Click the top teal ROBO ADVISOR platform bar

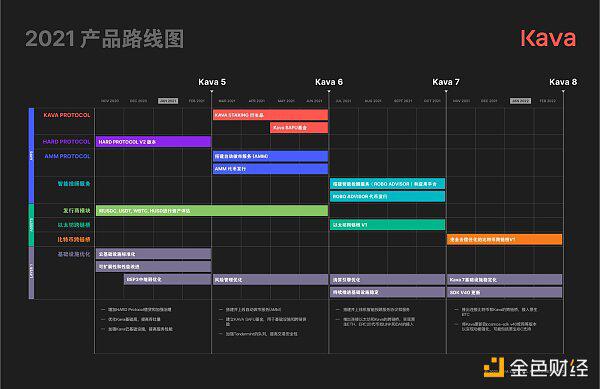click(387, 184)
